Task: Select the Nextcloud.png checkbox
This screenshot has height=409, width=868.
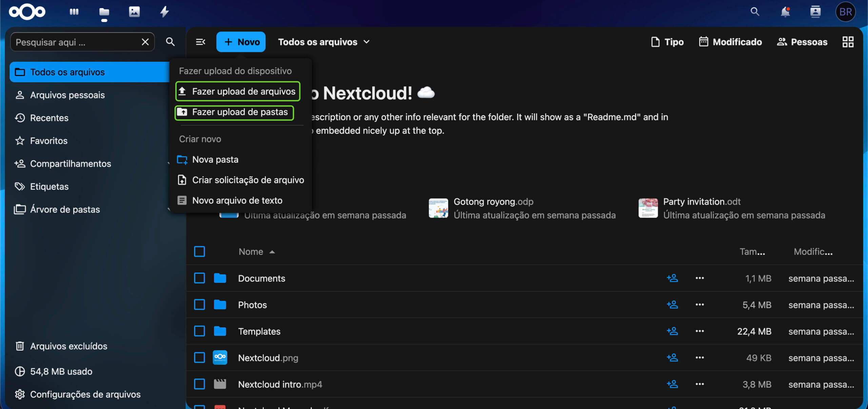Action: [x=199, y=357]
